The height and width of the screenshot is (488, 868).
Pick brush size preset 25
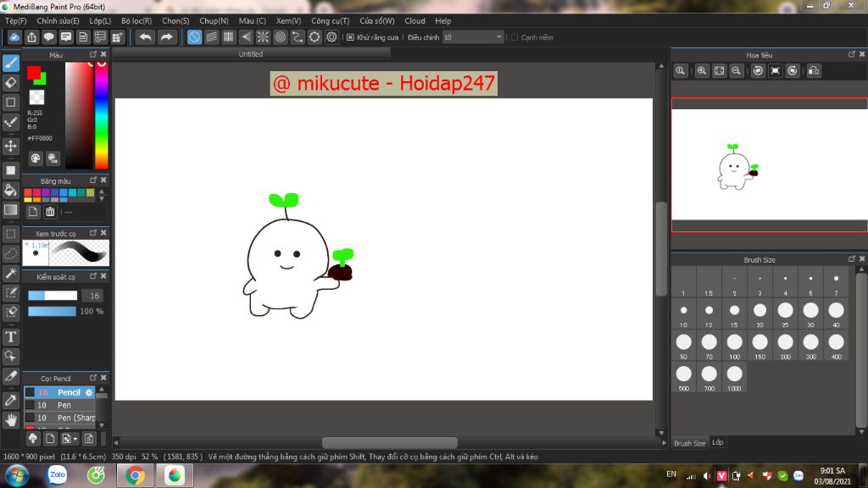785,315
